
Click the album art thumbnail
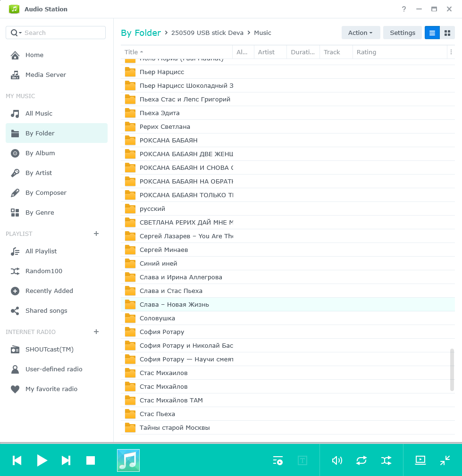click(128, 460)
